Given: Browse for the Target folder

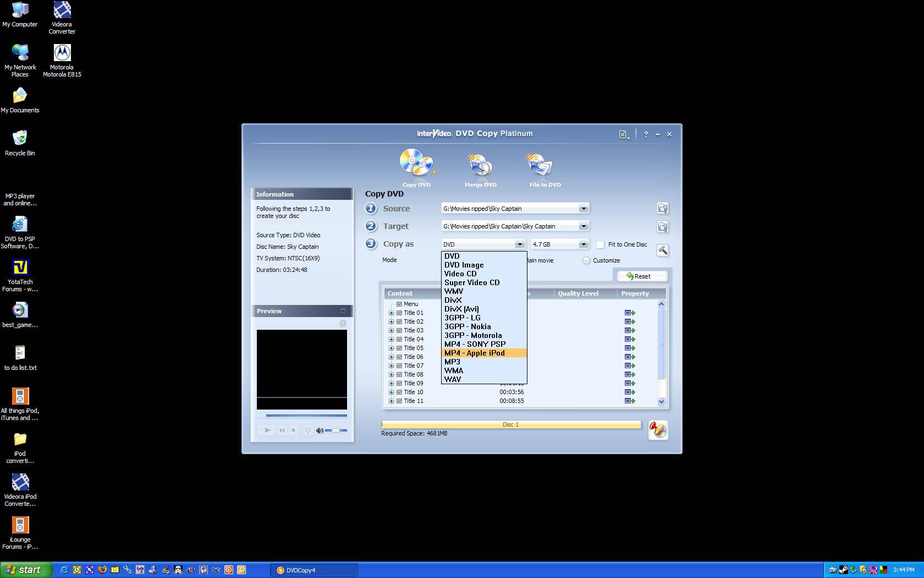Looking at the screenshot, I should click(662, 227).
